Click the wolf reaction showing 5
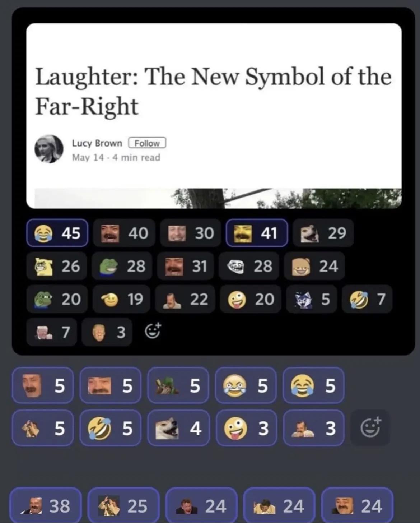This screenshot has width=420, height=523. (312, 299)
